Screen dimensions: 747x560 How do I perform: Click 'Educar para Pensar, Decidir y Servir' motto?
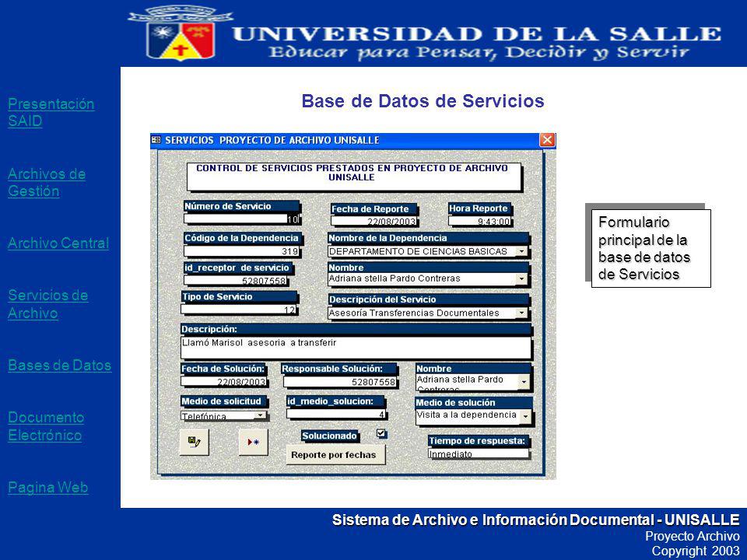click(x=479, y=52)
